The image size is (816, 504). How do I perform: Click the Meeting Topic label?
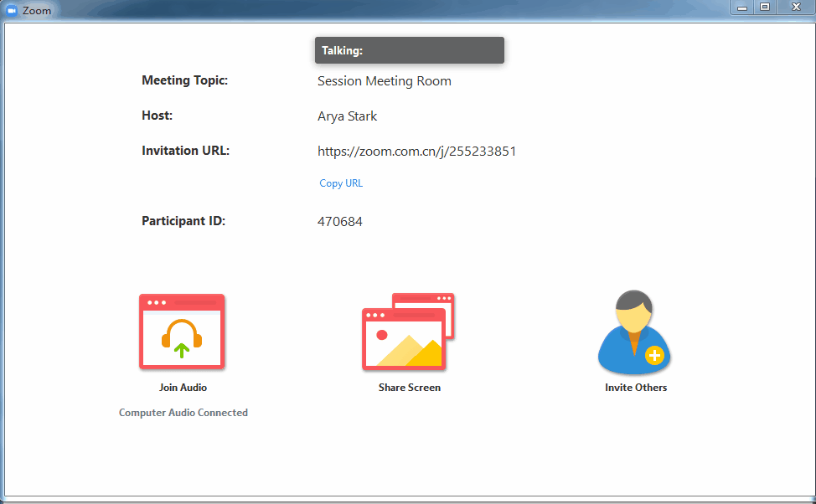pos(185,80)
